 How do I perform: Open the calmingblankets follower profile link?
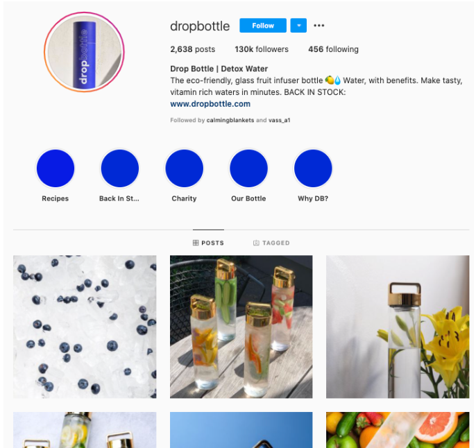[230, 120]
